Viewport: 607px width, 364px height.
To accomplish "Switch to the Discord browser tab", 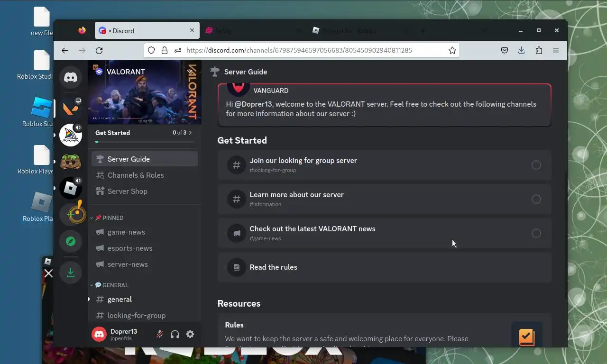I will [x=147, y=30].
